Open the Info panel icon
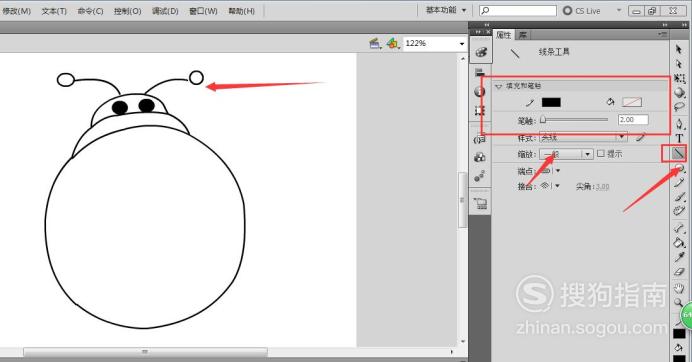The image size is (692, 362). click(x=480, y=91)
